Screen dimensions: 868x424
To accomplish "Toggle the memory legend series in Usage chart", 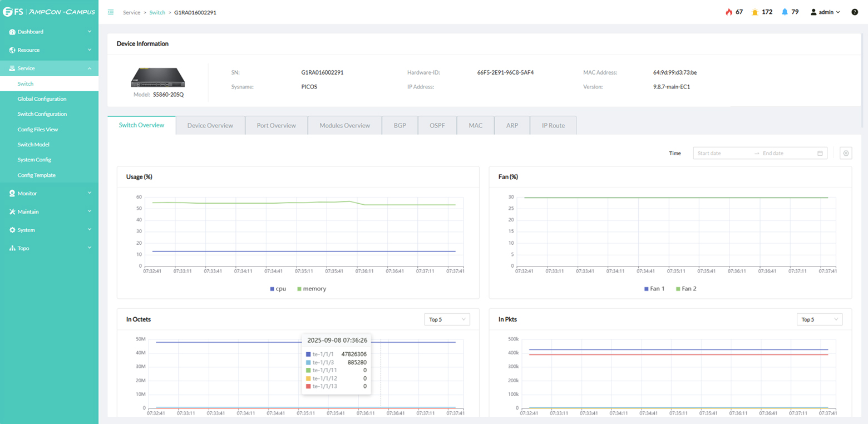I will (312, 289).
